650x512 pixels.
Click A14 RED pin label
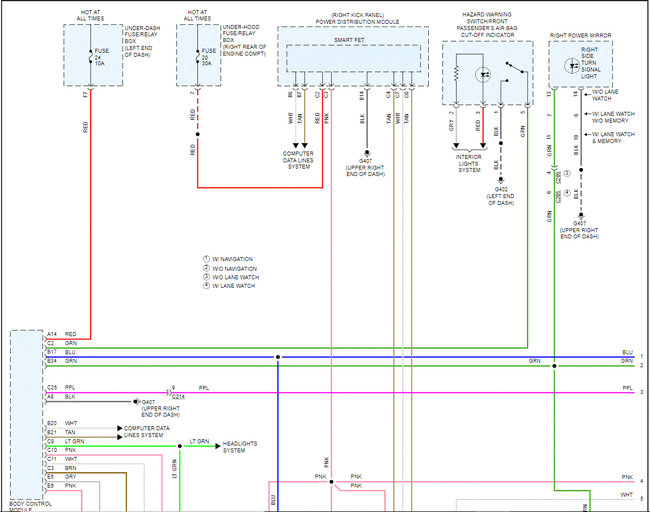[x=61, y=334]
